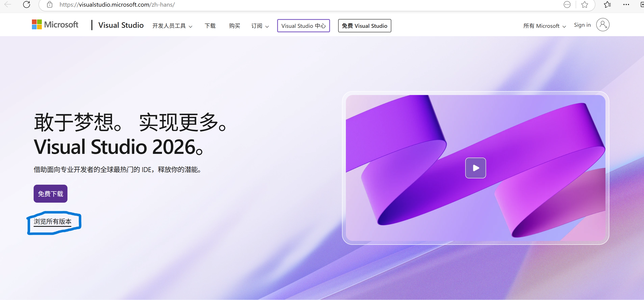Open the 购买 menu item

click(x=234, y=26)
